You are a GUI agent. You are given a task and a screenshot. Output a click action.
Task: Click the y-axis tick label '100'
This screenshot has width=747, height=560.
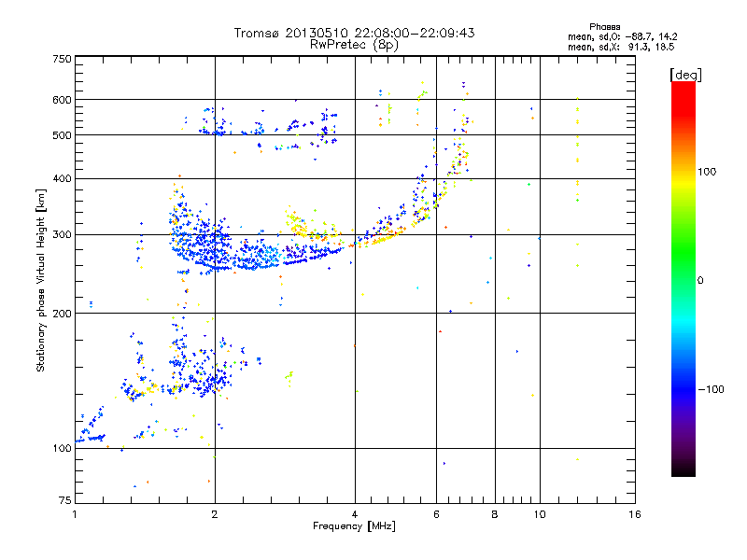[x=62, y=448]
